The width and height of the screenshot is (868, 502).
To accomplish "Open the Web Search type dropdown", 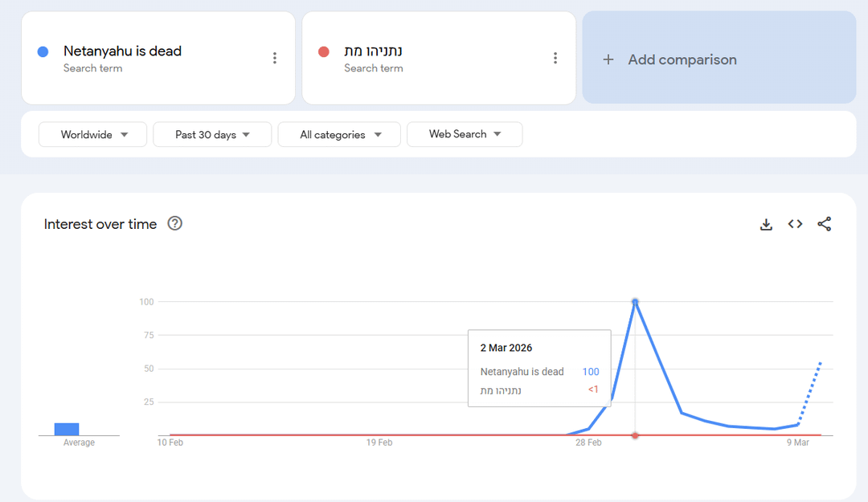I will pyautogui.click(x=465, y=134).
